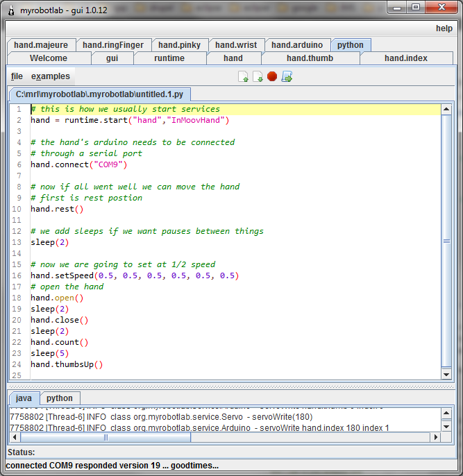Switch to the runtime tab
Viewport: 463px width, 476px height.
pos(169,58)
